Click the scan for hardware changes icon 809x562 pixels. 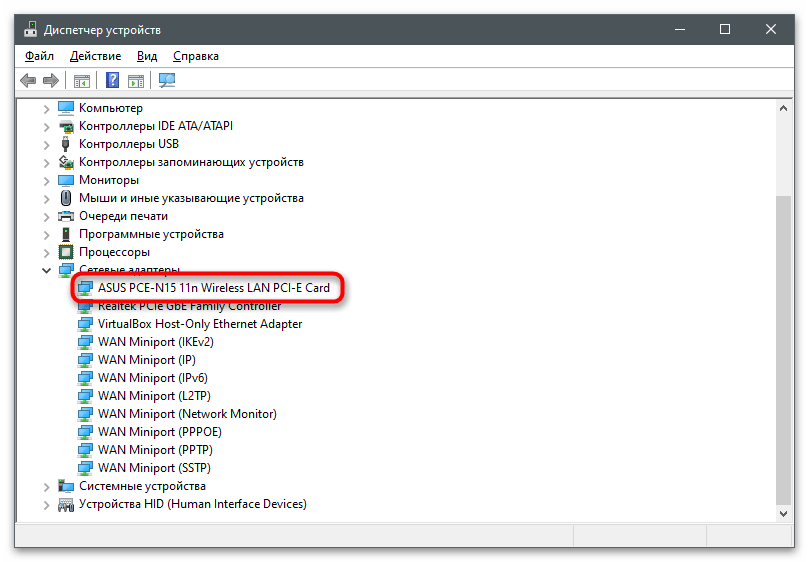tap(167, 80)
